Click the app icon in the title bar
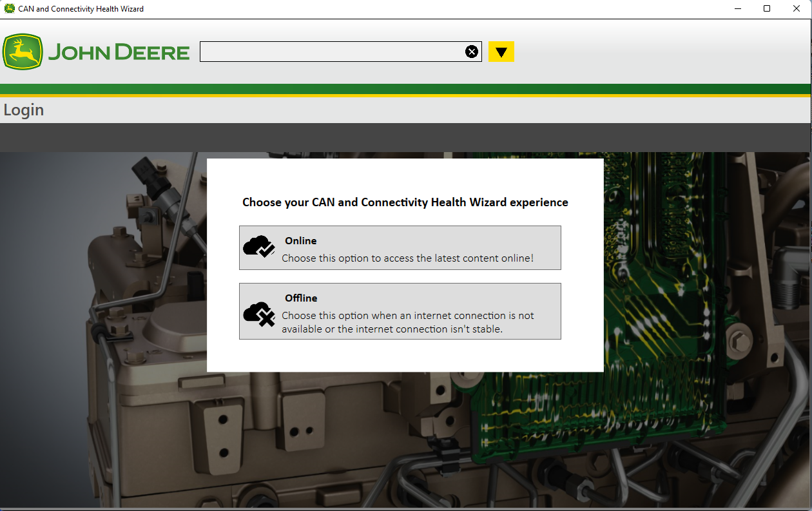This screenshot has height=511, width=812. click(9, 9)
